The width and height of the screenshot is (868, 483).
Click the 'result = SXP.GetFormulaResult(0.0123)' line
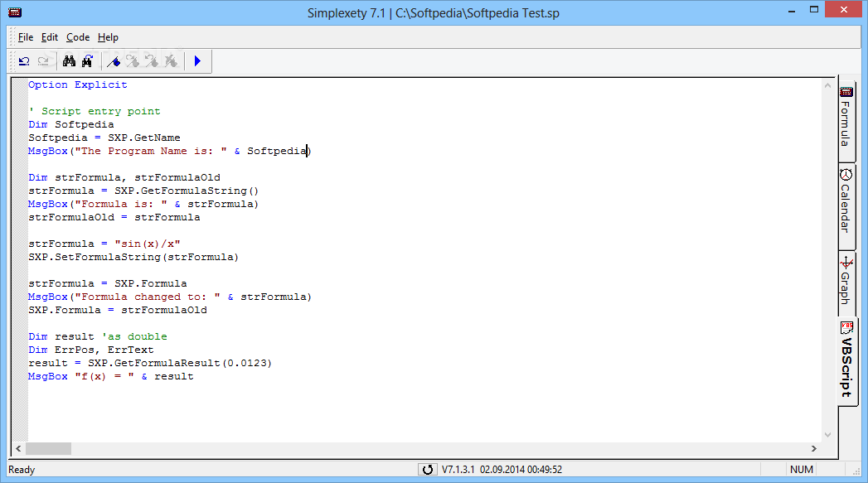(x=150, y=364)
